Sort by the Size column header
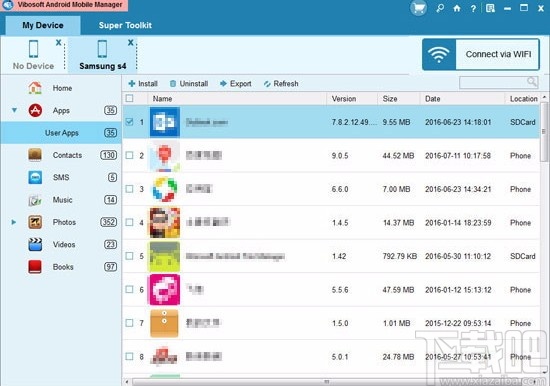Screen dimensions: 550x386 pos(399,99)
